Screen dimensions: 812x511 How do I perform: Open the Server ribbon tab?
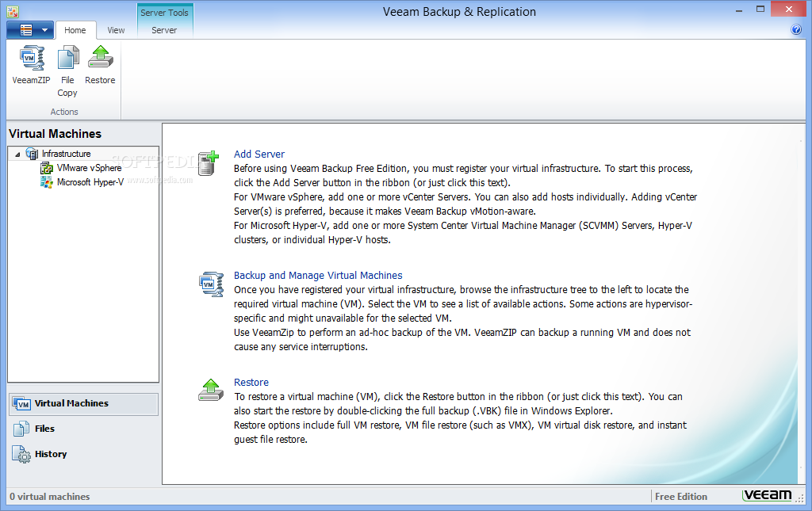tap(164, 30)
